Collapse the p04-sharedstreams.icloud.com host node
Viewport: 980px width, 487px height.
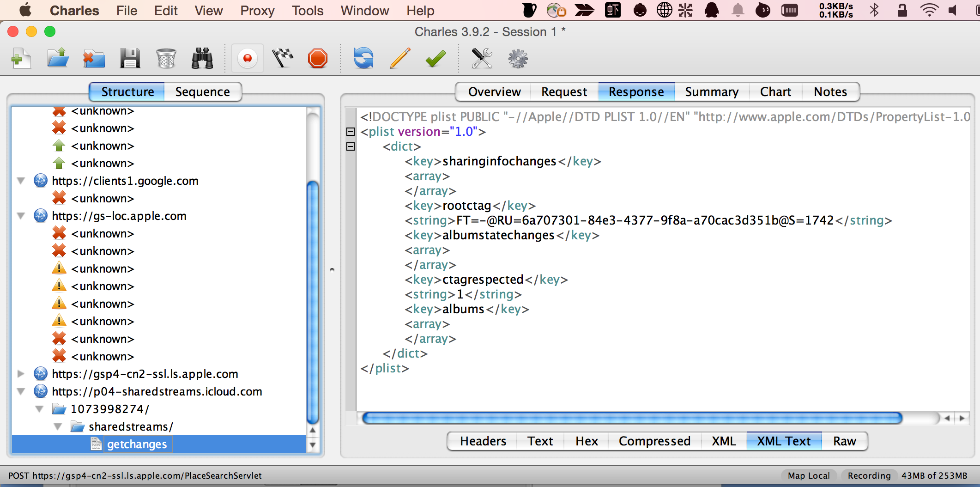pos(21,391)
